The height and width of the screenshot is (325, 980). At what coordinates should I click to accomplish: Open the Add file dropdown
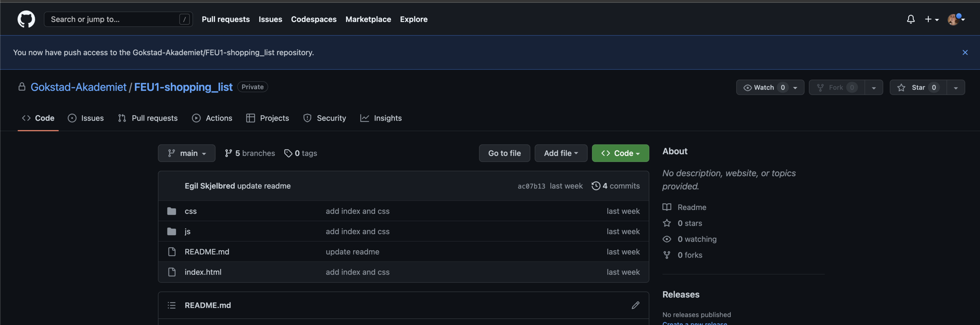point(561,153)
